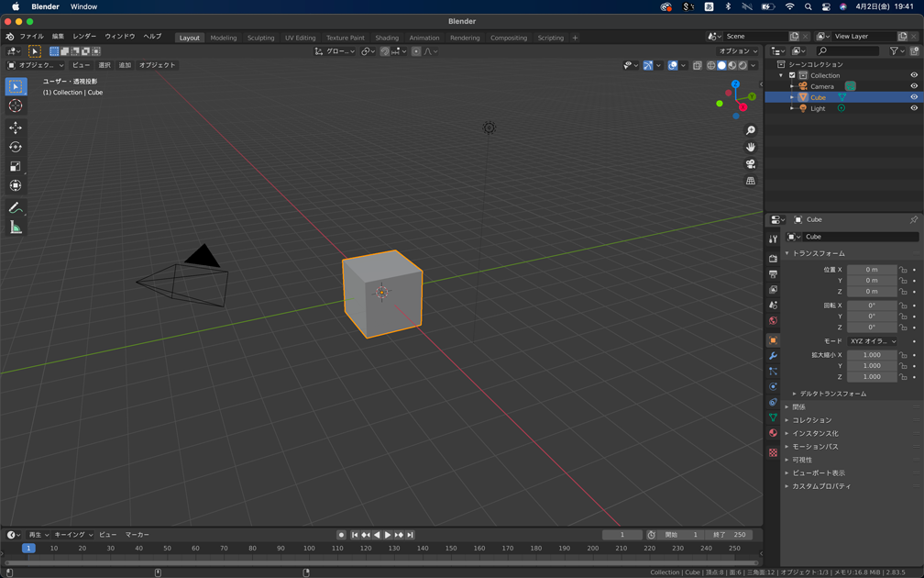
Task: Choose the Annotate pencil tool
Action: pos(16,207)
